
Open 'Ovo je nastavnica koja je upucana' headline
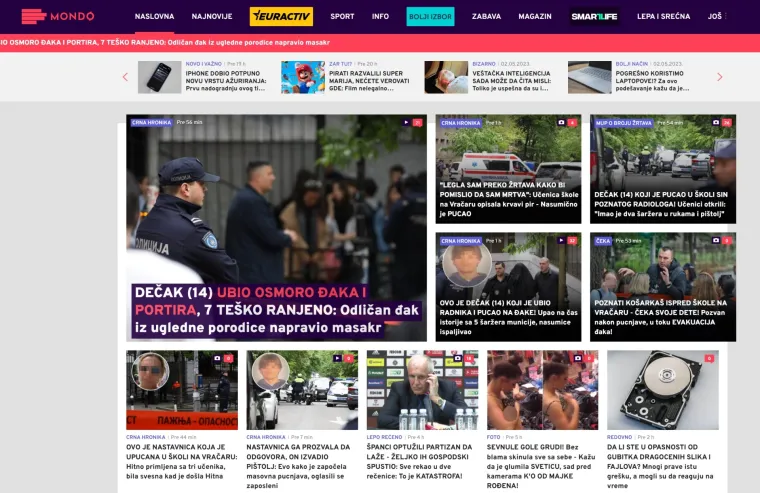182,461
